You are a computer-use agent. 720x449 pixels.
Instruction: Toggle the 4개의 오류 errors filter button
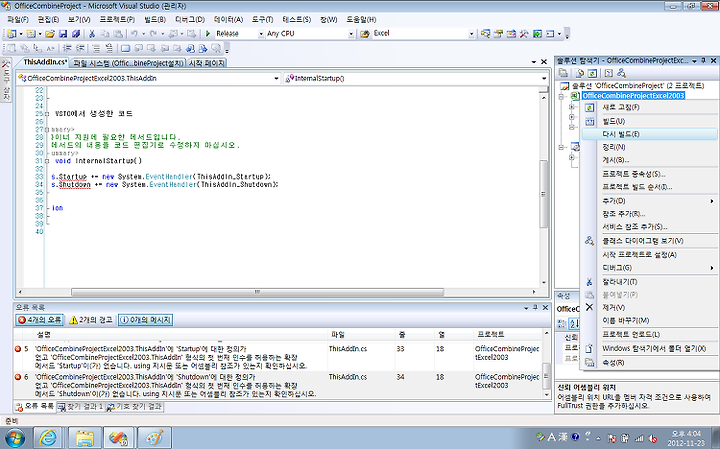point(39,320)
